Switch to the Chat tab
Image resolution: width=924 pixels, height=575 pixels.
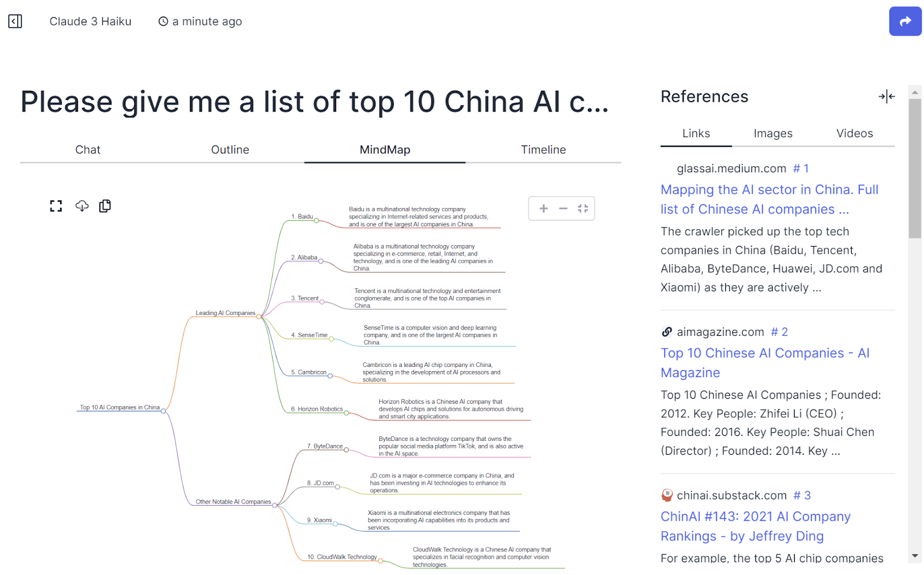click(88, 150)
